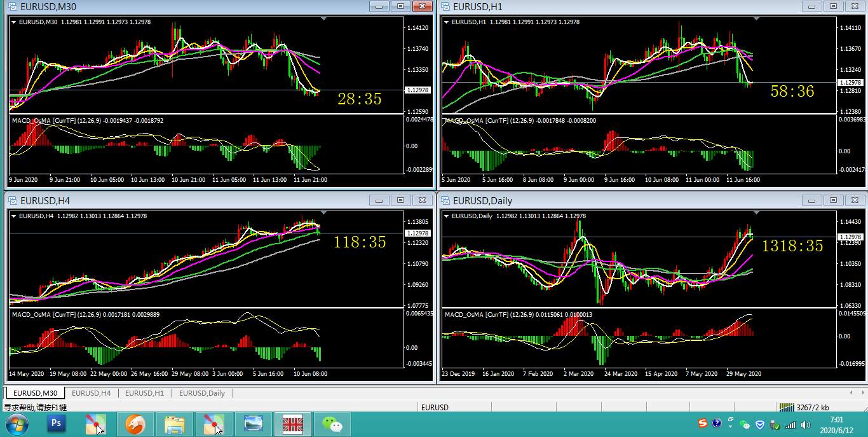This screenshot has height=437, width=868.
Task: Open the File Explorer folder taskbar icon
Action: coord(174,424)
